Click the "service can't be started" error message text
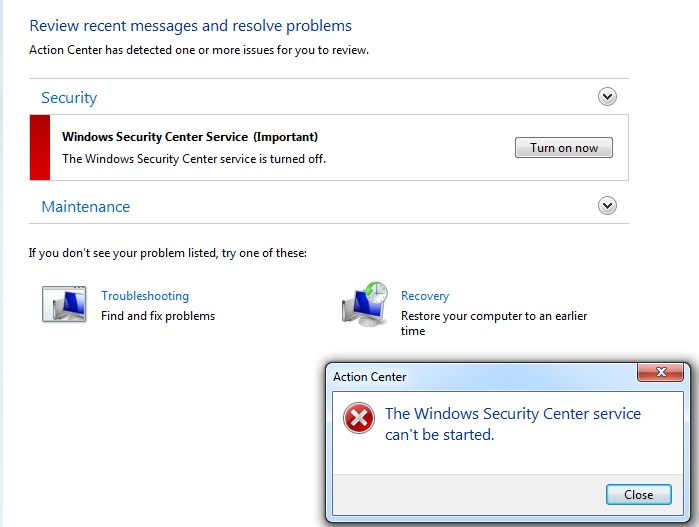The image size is (699, 527). [x=513, y=424]
